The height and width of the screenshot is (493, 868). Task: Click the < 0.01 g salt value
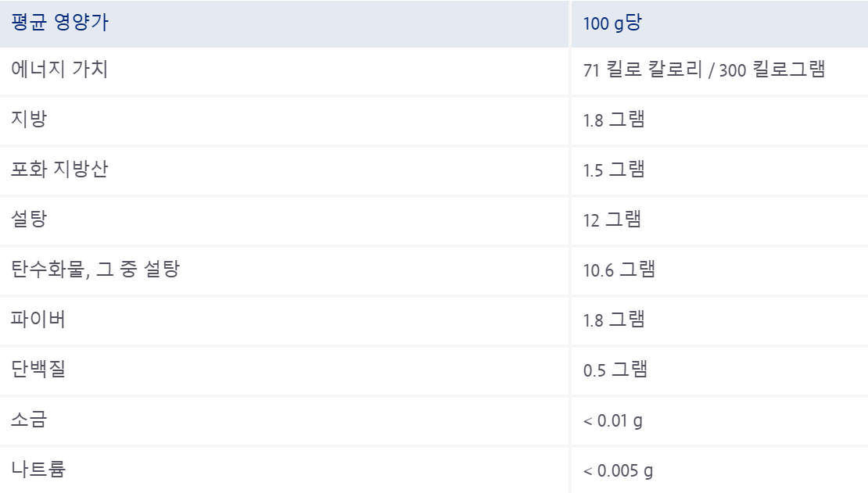click(613, 420)
